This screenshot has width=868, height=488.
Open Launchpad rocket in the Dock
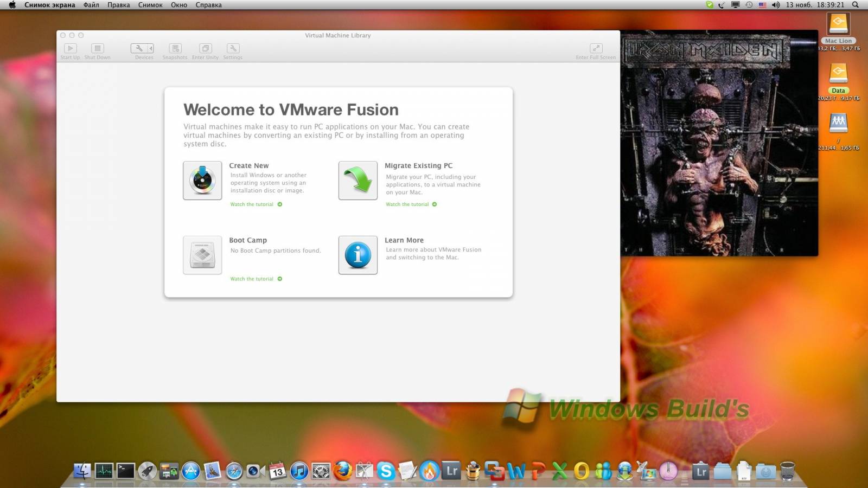[147, 471]
